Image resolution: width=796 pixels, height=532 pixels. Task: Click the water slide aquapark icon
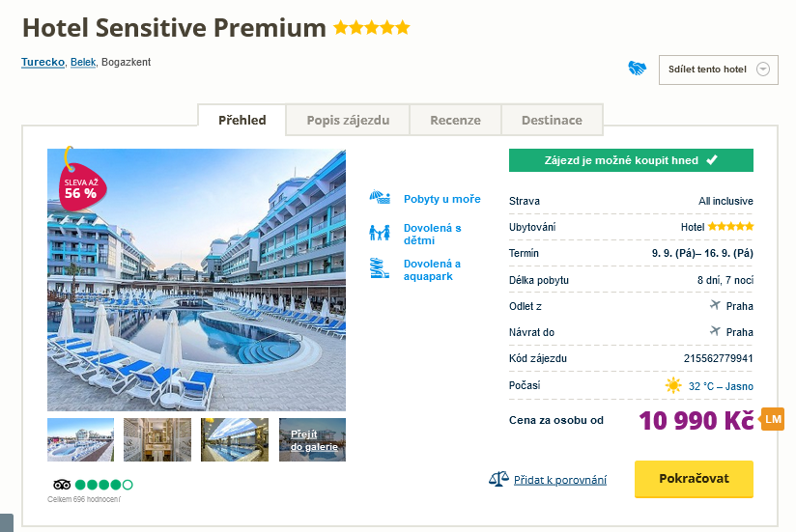pyautogui.click(x=379, y=268)
